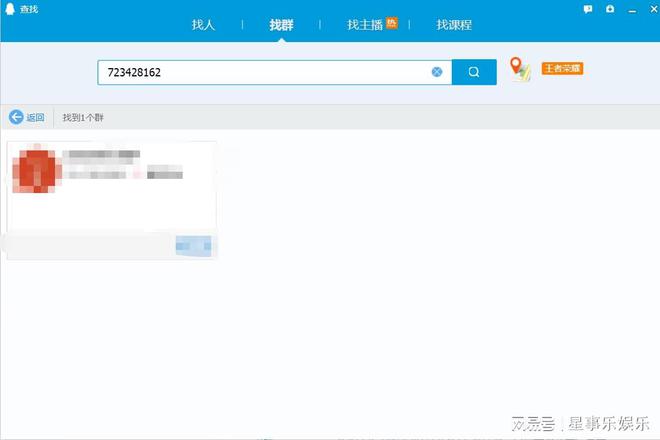Close the 查找 window
The width and height of the screenshot is (660, 440).
click(654, 8)
